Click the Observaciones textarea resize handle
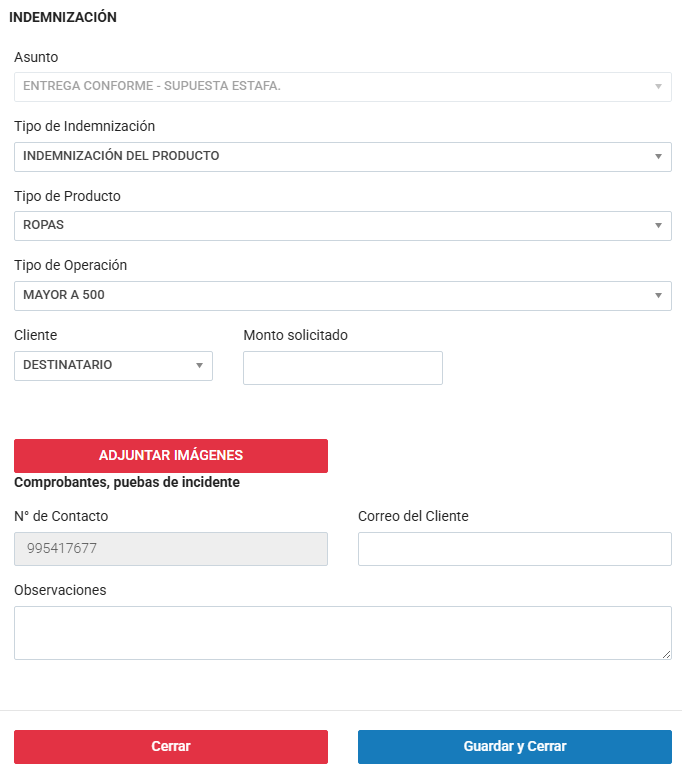 [x=666, y=654]
